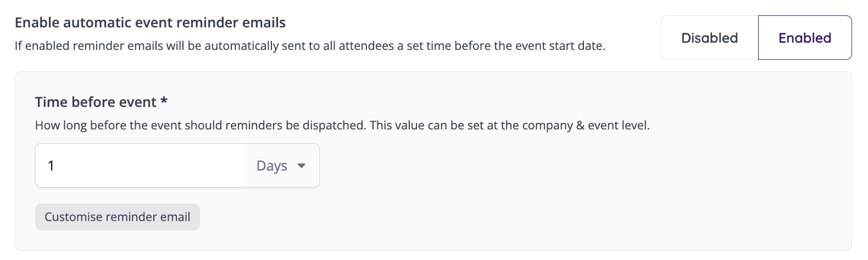Click the word Days in the unit selector

(x=272, y=166)
